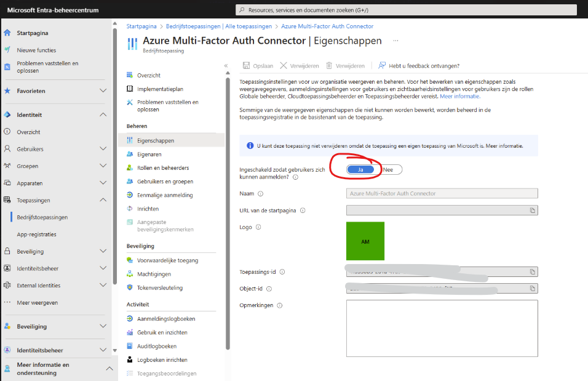Collapse Meer informatie en ondersteuning
Viewport: 588px width, 381px height.
tap(109, 369)
